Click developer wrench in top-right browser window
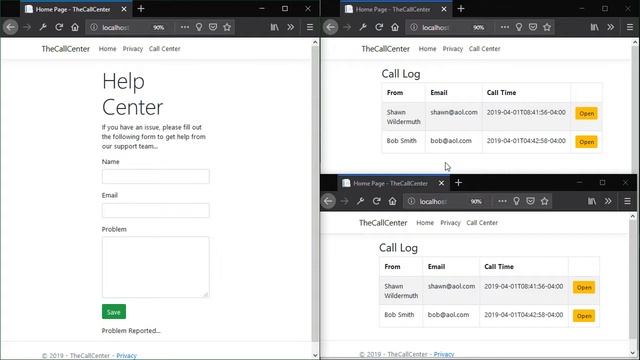This screenshot has width=640, height=360. click(x=363, y=27)
